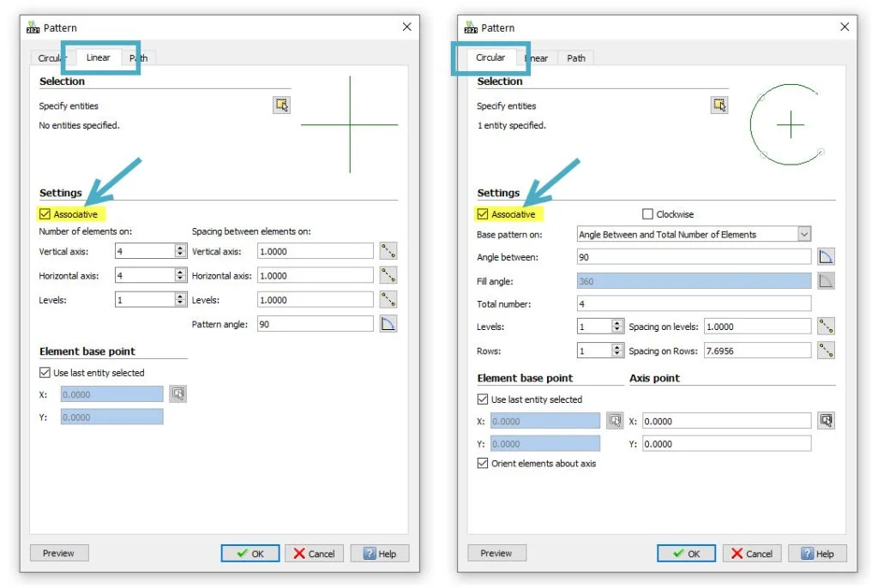Click the Total number input field
This screenshot has height=588, width=878.
(695, 303)
